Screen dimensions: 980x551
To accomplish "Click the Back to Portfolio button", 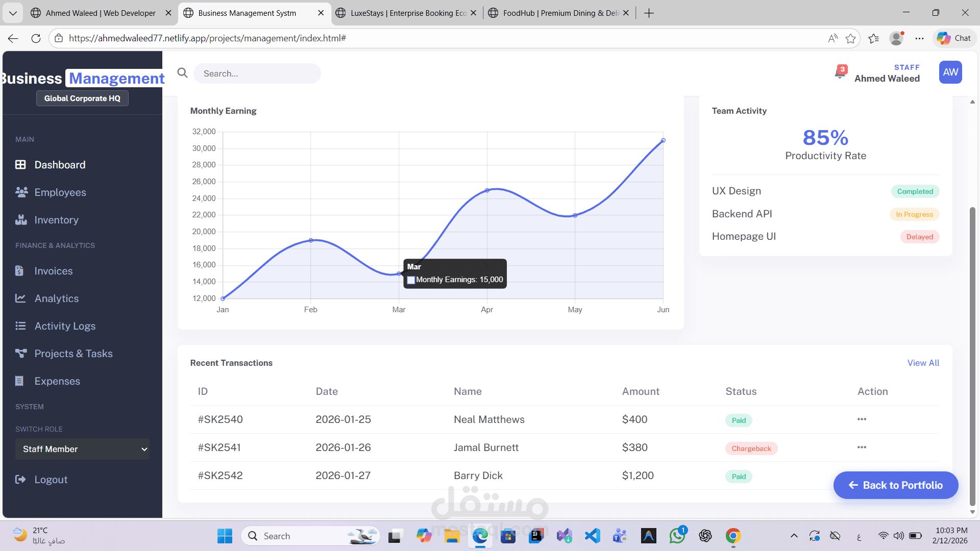I will pyautogui.click(x=895, y=485).
